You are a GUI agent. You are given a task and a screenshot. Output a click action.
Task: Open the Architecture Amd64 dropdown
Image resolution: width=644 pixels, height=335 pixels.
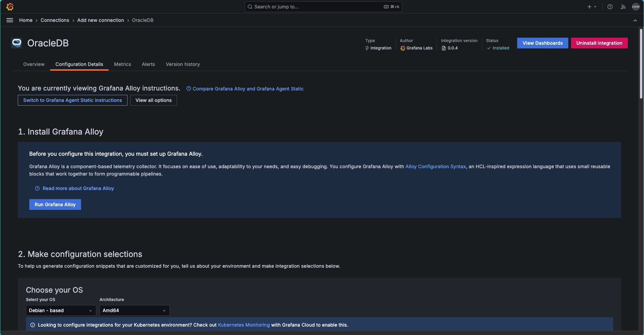[134, 310]
